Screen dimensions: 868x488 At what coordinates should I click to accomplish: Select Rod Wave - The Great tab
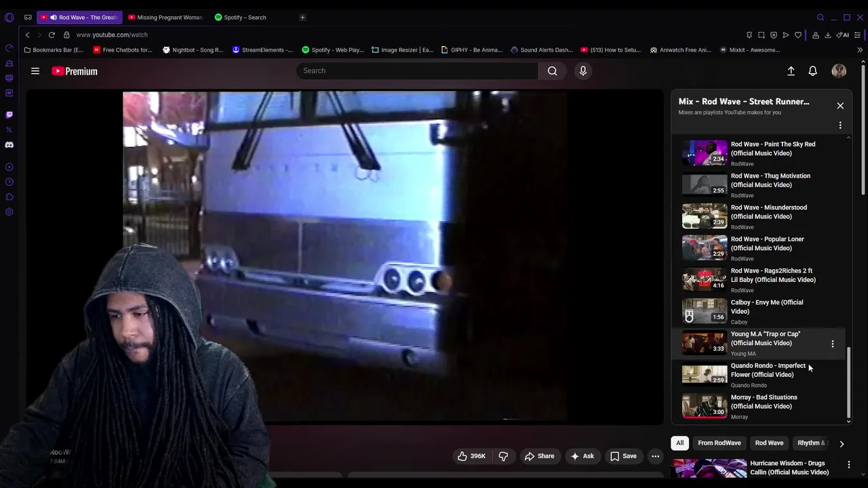point(79,18)
